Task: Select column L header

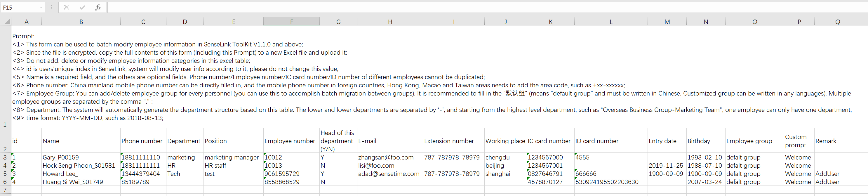Action: [610, 22]
